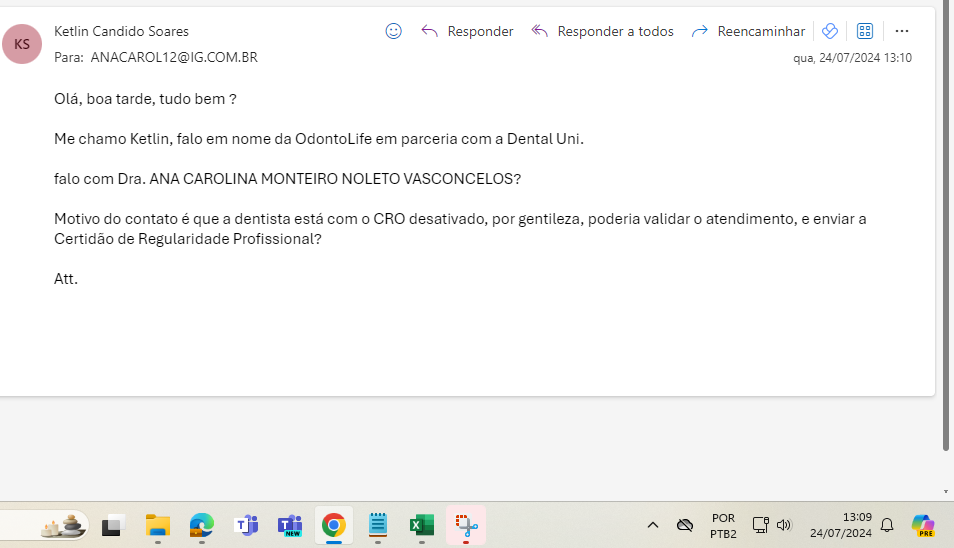Launch Microsoft Edge from taskbar
Screen dimensions: 954x548
tap(201, 525)
